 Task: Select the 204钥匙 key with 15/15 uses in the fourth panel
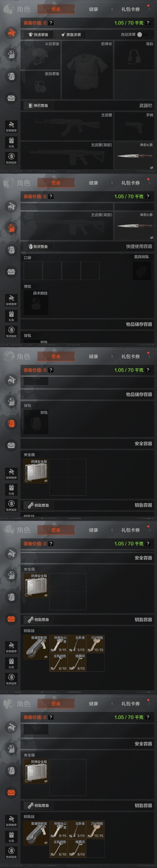95,644
